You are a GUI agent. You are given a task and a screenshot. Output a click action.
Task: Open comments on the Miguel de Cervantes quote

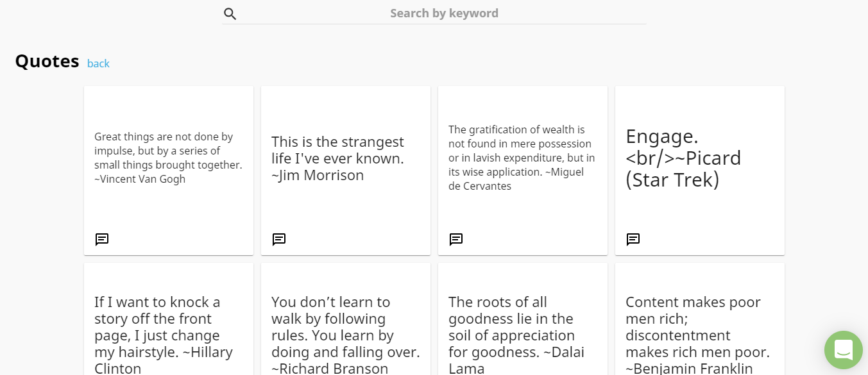(455, 239)
